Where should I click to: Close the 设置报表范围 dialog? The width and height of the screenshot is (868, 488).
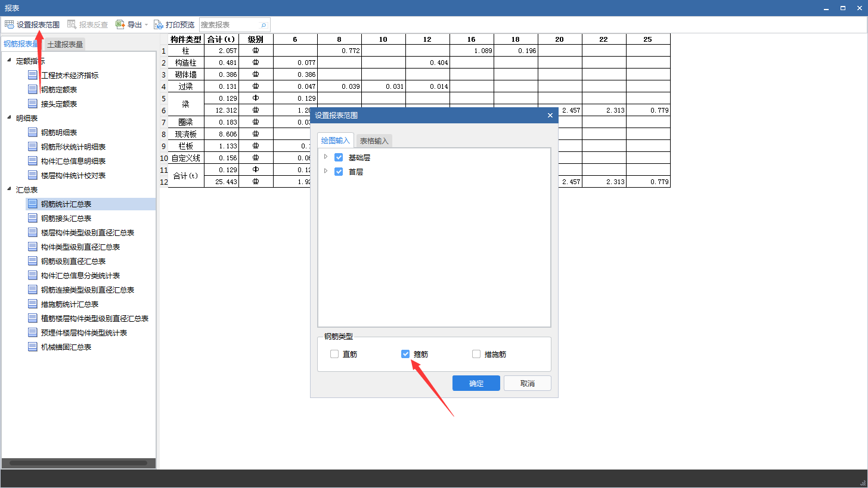coord(550,116)
